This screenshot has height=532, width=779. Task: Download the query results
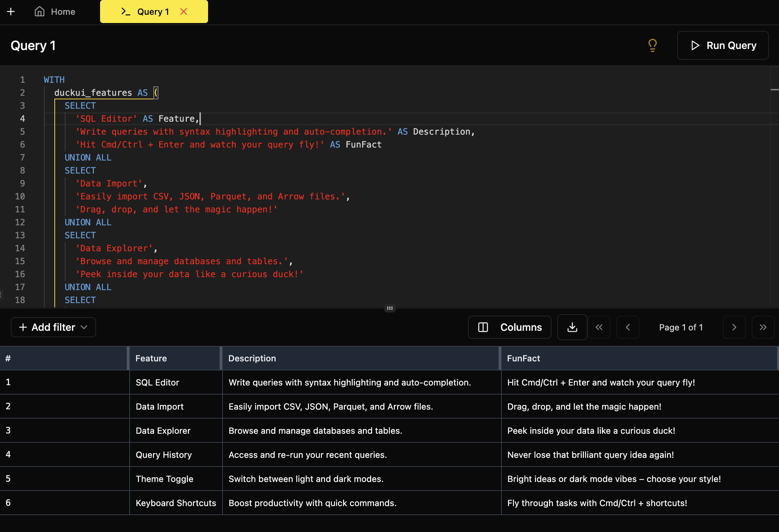572,327
